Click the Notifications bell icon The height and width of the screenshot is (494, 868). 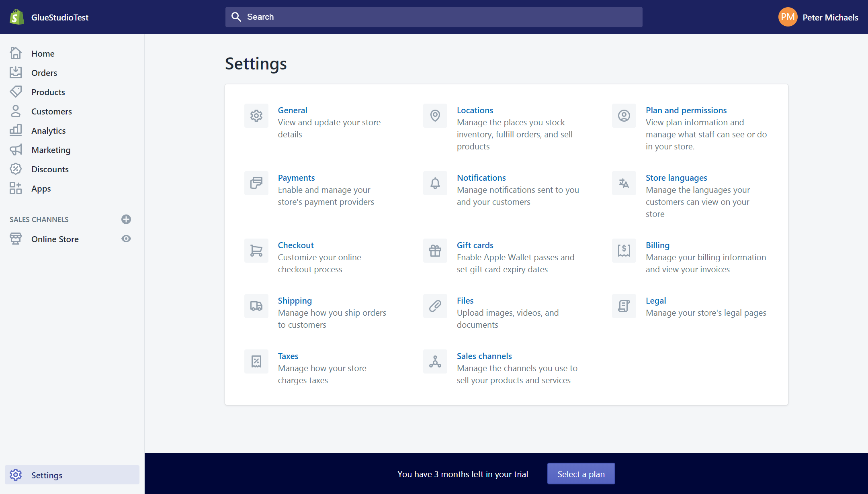435,183
